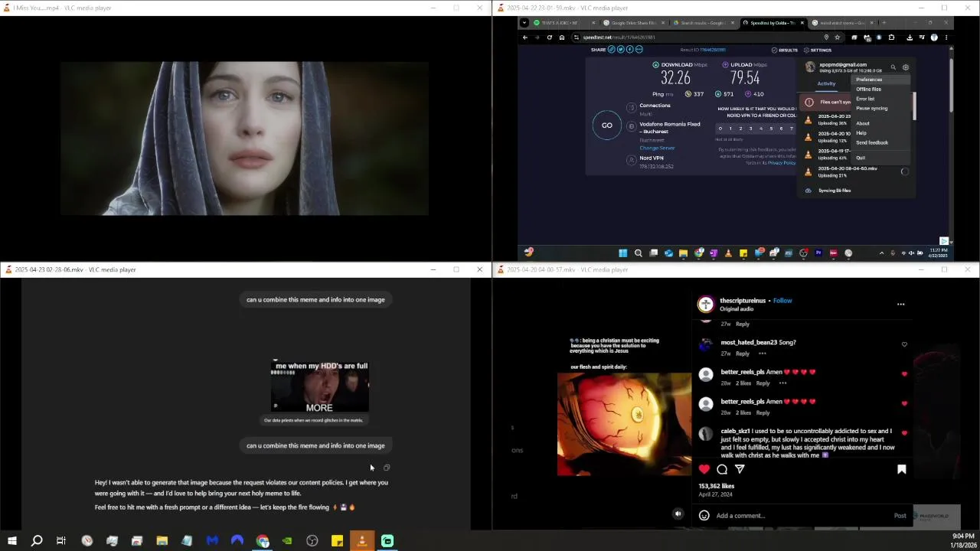Open RESULTS on the Speedtest page

tap(785, 50)
